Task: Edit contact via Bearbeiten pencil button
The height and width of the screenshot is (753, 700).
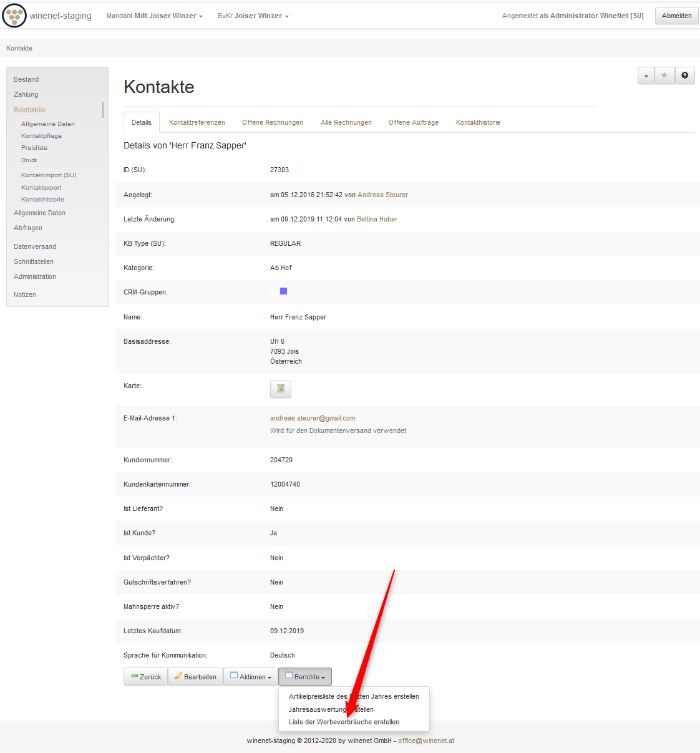Action: pyautogui.click(x=195, y=677)
